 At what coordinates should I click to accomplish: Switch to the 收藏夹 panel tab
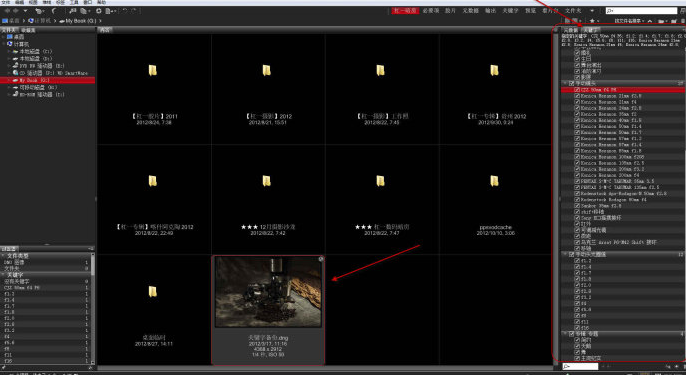pyautogui.click(x=28, y=30)
